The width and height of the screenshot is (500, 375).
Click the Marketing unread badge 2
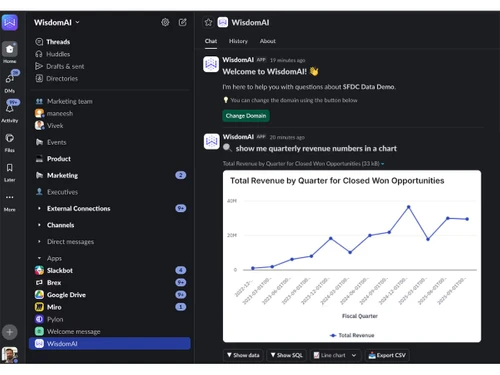point(181,175)
